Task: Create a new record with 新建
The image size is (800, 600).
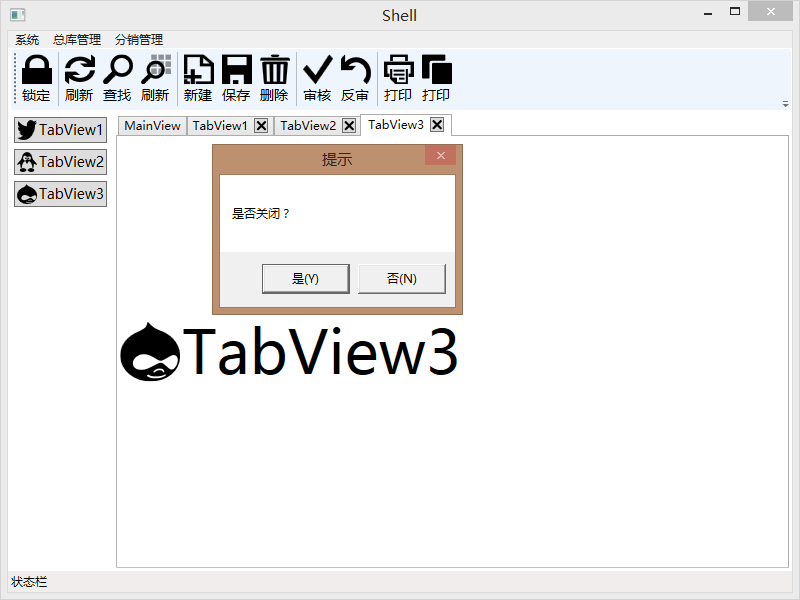Action: tap(198, 78)
